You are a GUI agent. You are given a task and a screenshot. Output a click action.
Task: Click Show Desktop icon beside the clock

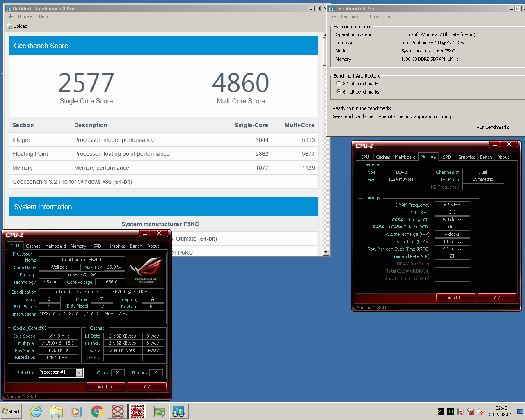coord(520,411)
